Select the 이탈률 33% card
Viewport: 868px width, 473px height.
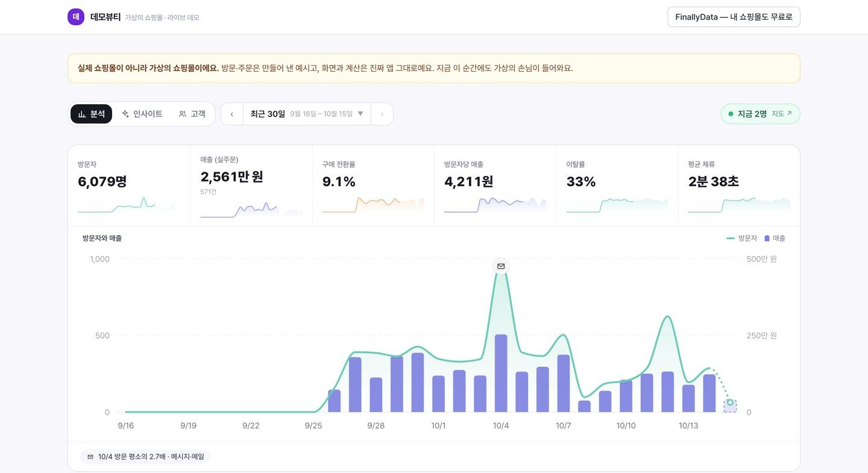click(617, 186)
